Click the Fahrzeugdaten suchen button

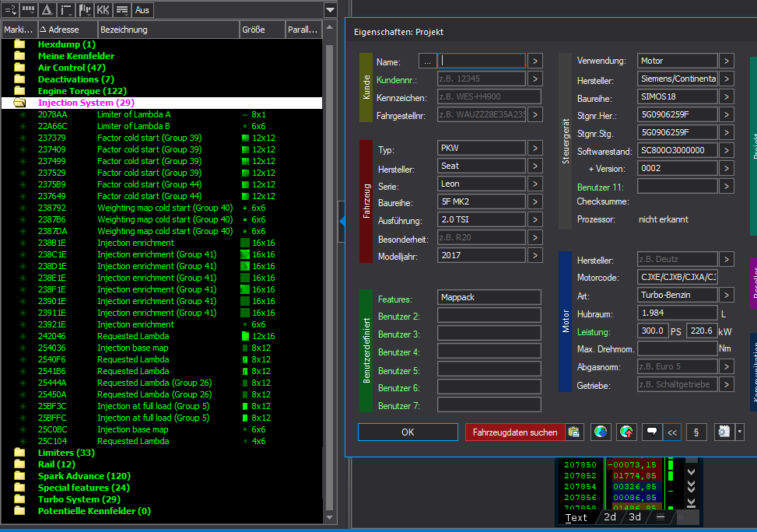[x=514, y=432]
